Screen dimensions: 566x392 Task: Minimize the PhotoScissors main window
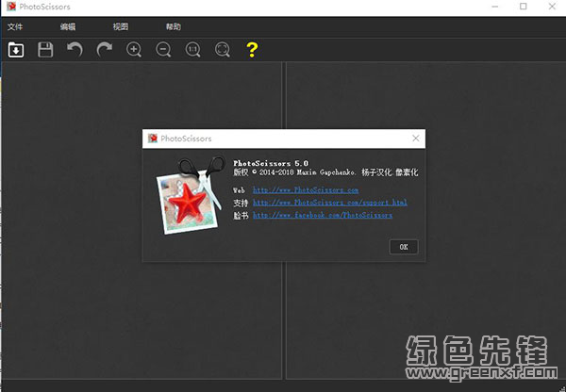tap(495, 7)
